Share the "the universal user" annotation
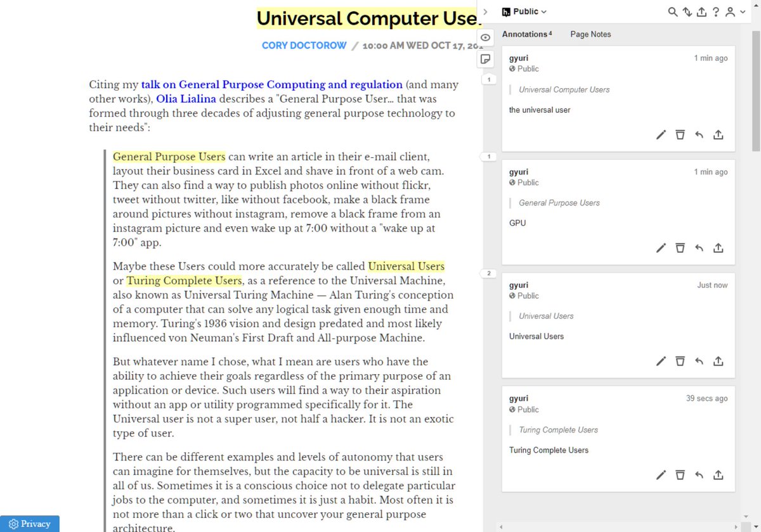This screenshot has width=761, height=532. (x=719, y=134)
